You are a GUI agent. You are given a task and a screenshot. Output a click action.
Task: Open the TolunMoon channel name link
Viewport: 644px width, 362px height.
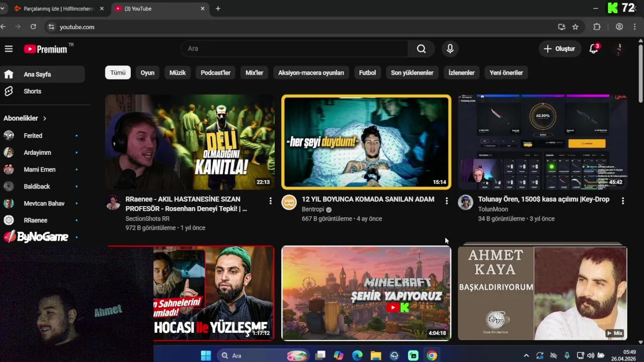[493, 210]
